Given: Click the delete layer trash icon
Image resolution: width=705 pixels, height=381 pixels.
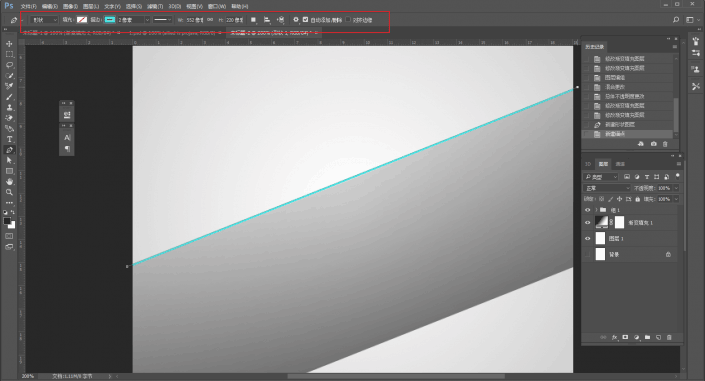Looking at the screenshot, I should (x=669, y=337).
